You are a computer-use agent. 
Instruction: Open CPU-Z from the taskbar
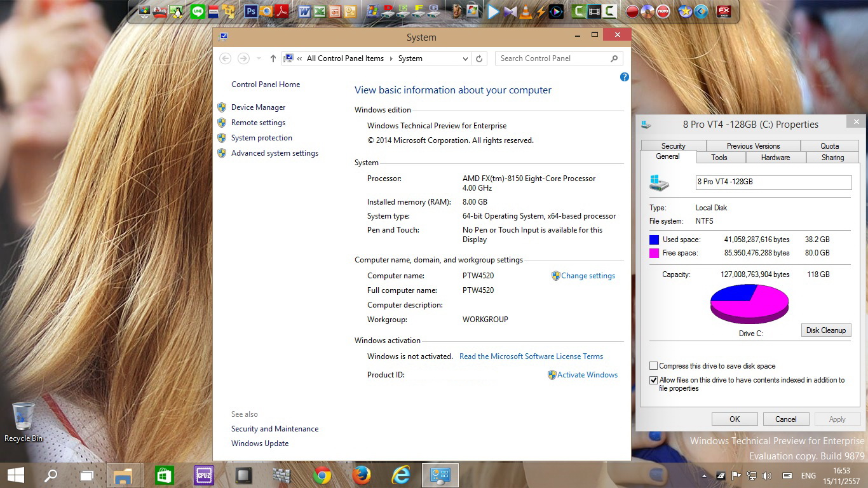[x=204, y=475]
